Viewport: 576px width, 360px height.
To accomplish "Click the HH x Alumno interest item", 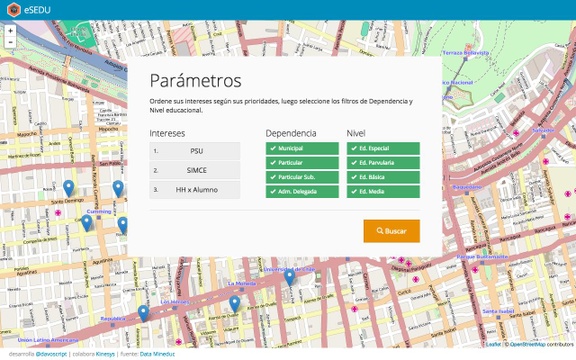I will point(195,190).
